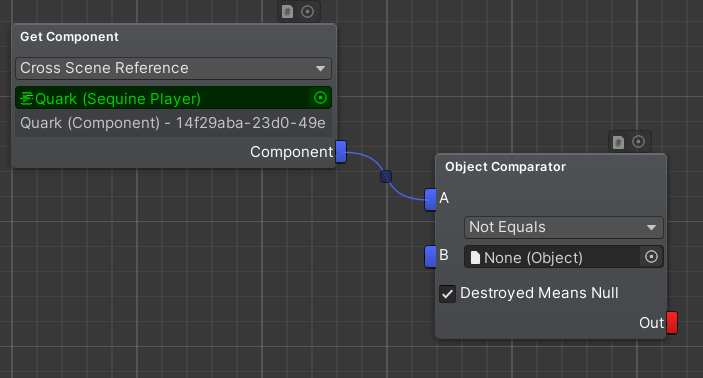Open object picker for Quark Sequine Player field

[x=320, y=98]
